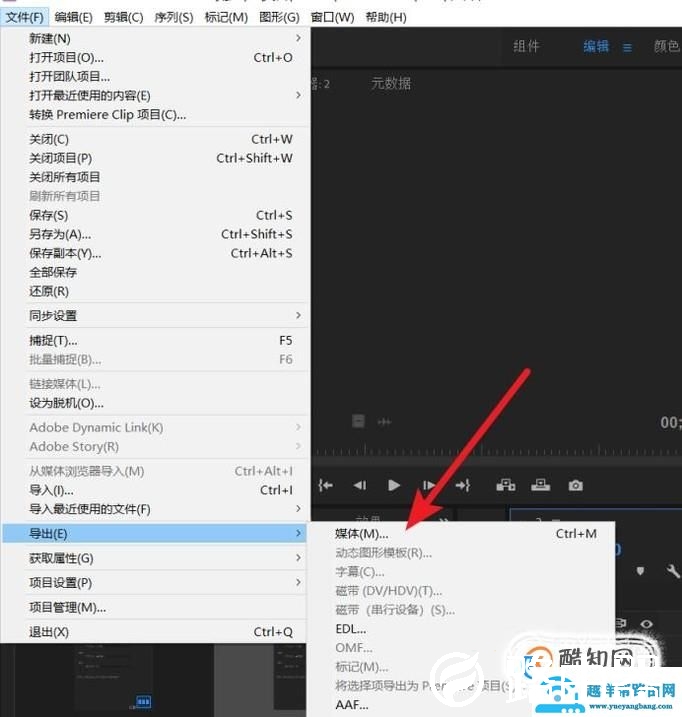This screenshot has height=717, width=682.
Task: Open the Markers menu (标记)
Action: pyautogui.click(x=226, y=17)
